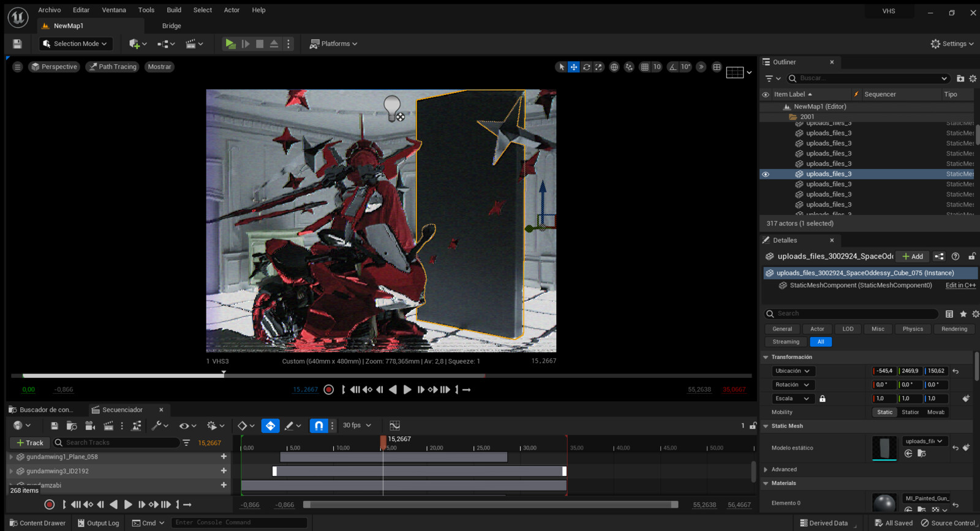Select the Rendering filter in Details
Viewport: 980px width, 531px height.
[954, 330]
